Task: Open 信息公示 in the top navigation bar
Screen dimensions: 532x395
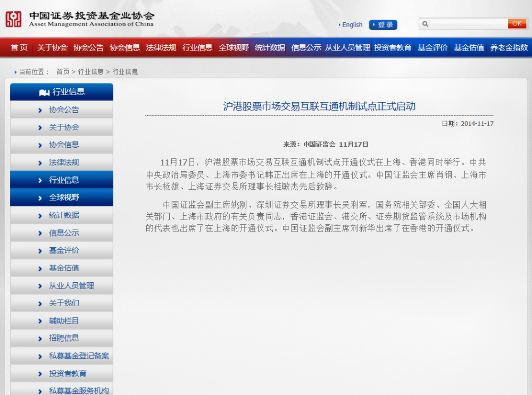Action: click(x=306, y=47)
